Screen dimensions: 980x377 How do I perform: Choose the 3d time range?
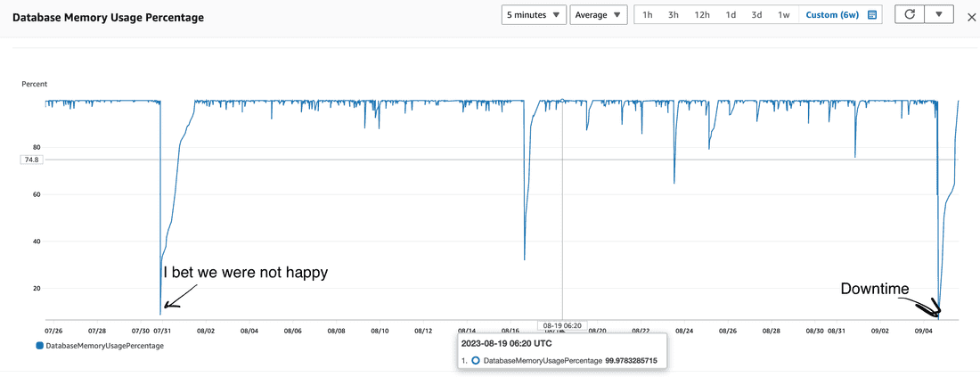coord(756,15)
